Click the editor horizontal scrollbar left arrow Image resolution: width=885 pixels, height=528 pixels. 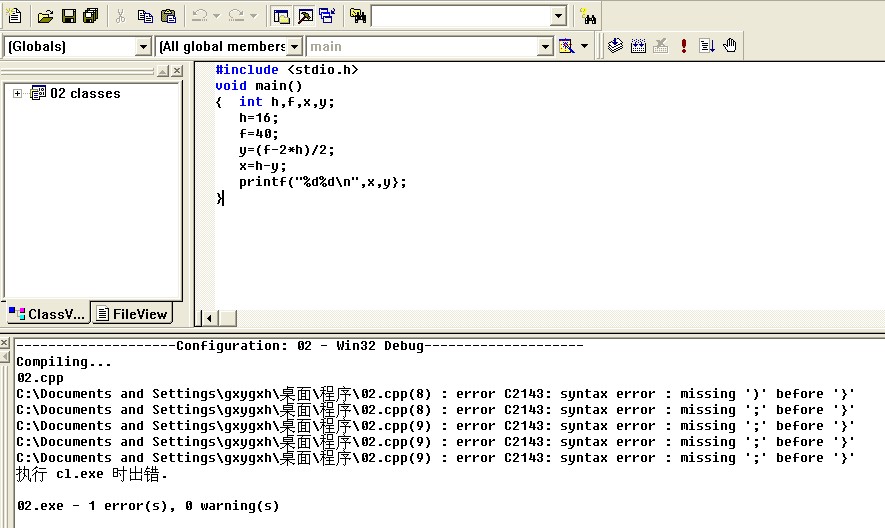pyautogui.click(x=209, y=318)
